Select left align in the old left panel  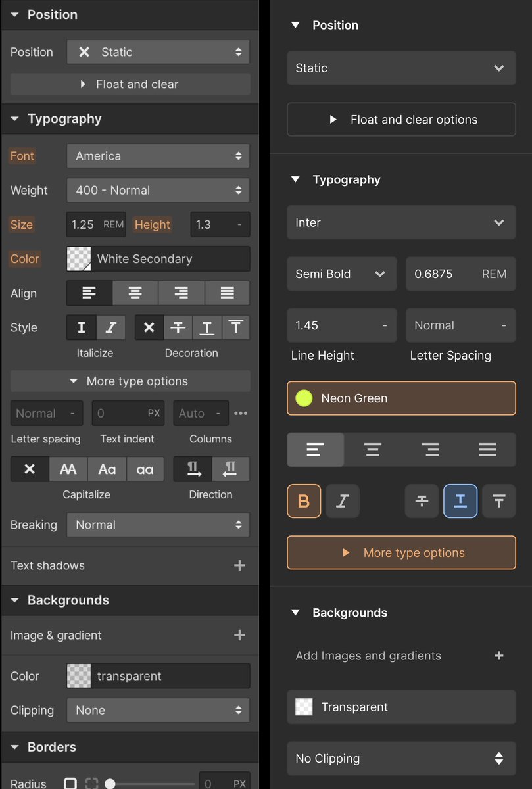[x=89, y=293]
